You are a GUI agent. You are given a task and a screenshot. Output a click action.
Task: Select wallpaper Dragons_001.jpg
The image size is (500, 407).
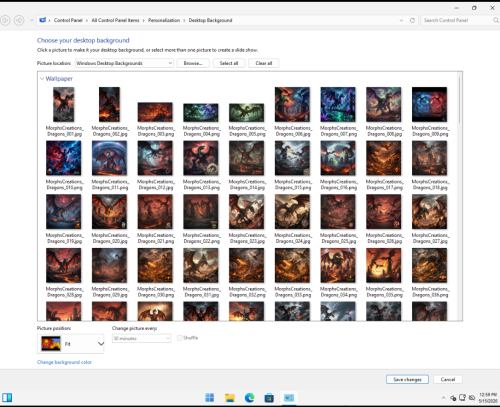click(64, 105)
